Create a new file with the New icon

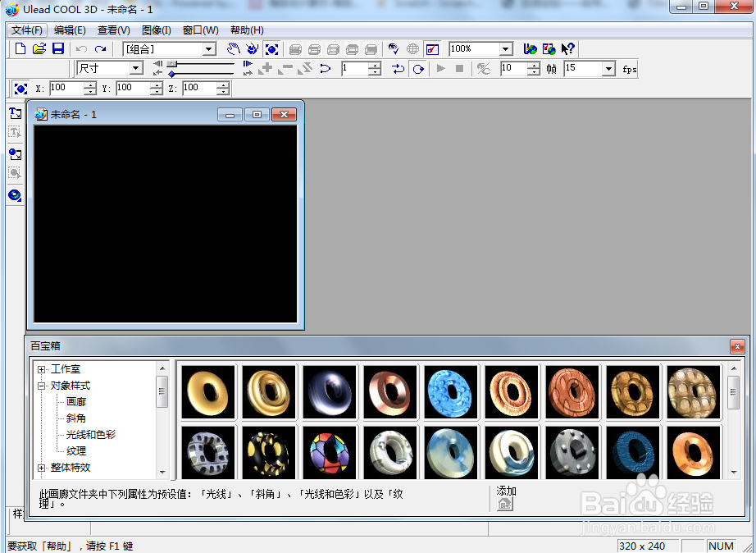coord(20,48)
